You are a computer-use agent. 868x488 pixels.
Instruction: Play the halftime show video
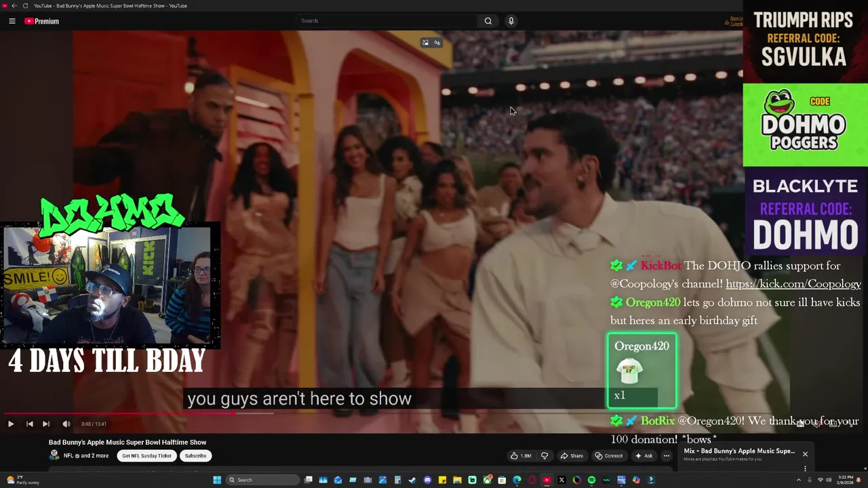(x=11, y=424)
